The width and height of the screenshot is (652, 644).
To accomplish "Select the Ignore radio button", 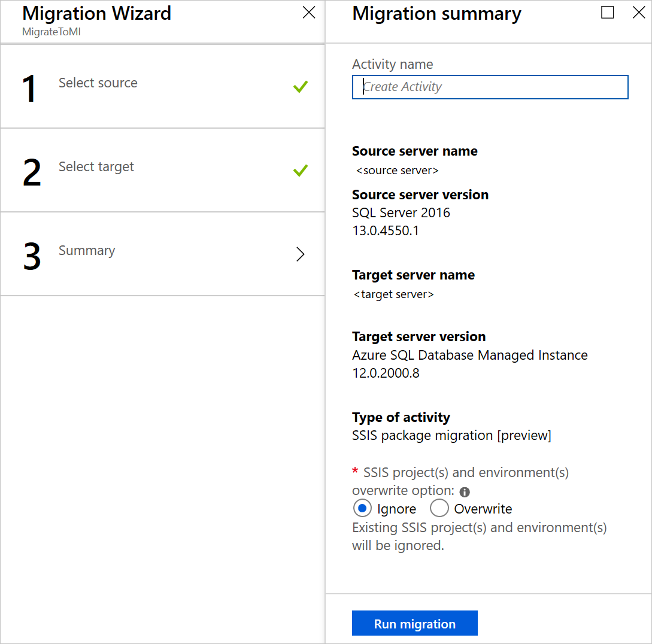I will (362, 508).
